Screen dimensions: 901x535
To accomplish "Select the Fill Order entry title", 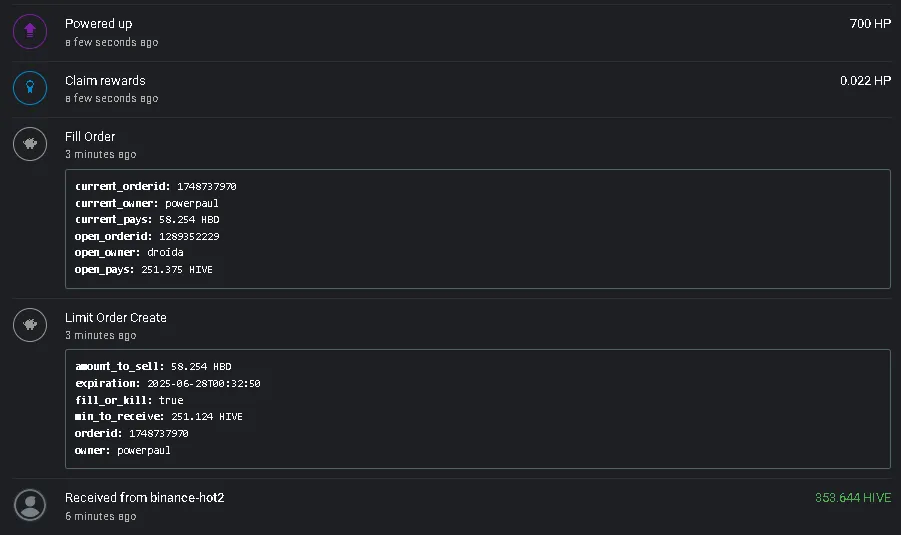I will (x=90, y=137).
